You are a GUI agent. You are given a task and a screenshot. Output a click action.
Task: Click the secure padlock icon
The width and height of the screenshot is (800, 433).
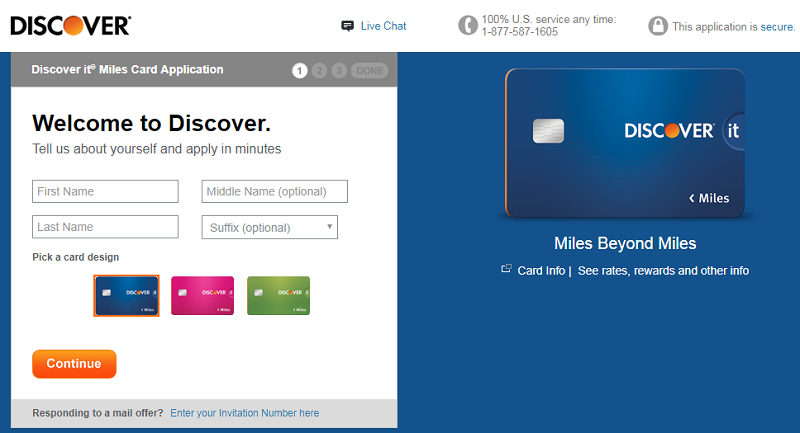[658, 26]
